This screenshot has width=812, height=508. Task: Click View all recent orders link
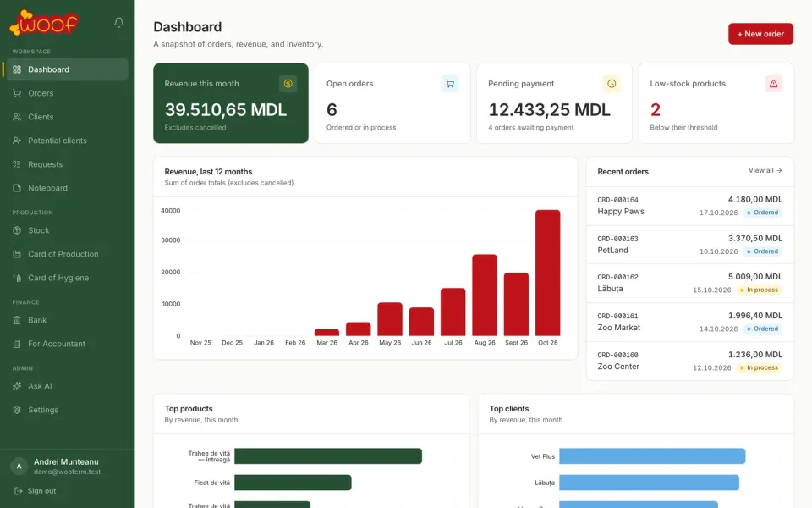pyautogui.click(x=765, y=170)
